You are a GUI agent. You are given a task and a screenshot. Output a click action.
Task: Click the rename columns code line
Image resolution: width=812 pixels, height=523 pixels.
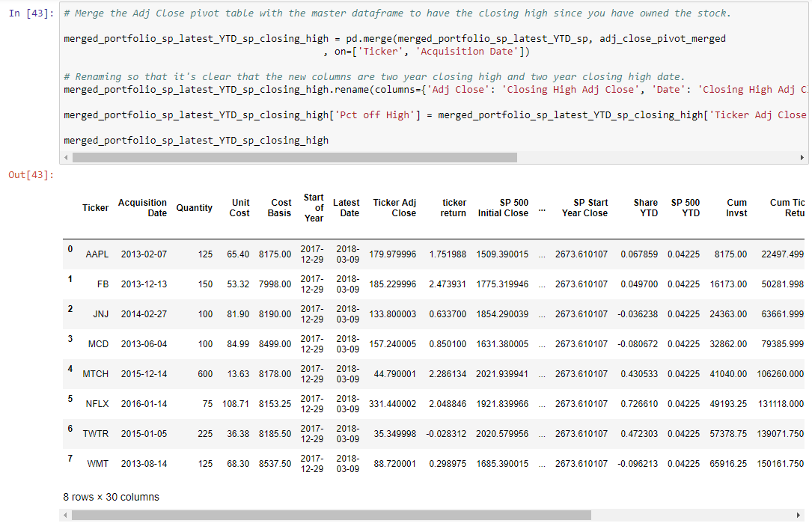435,90
